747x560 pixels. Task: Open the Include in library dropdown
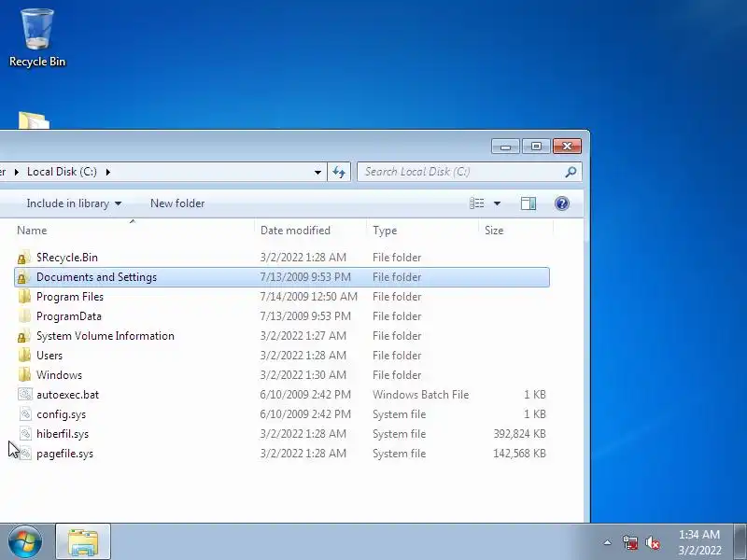74,203
